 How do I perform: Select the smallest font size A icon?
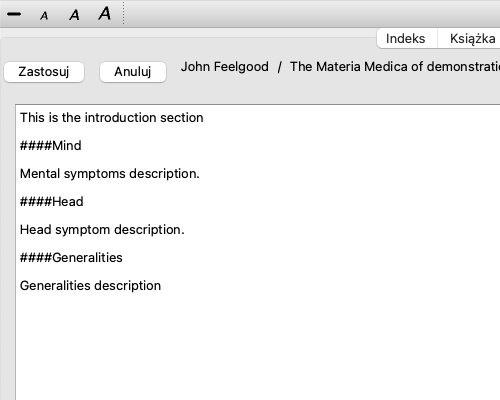click(44, 16)
